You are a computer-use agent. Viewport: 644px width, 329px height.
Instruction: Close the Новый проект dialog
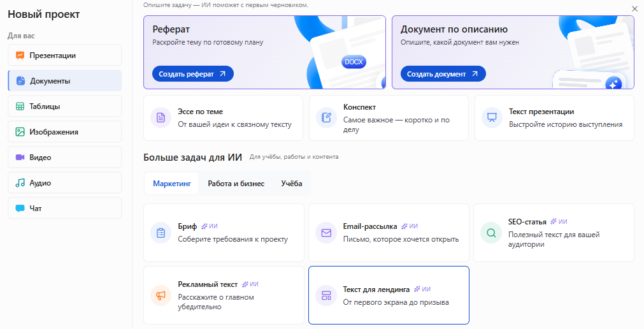click(634, 9)
